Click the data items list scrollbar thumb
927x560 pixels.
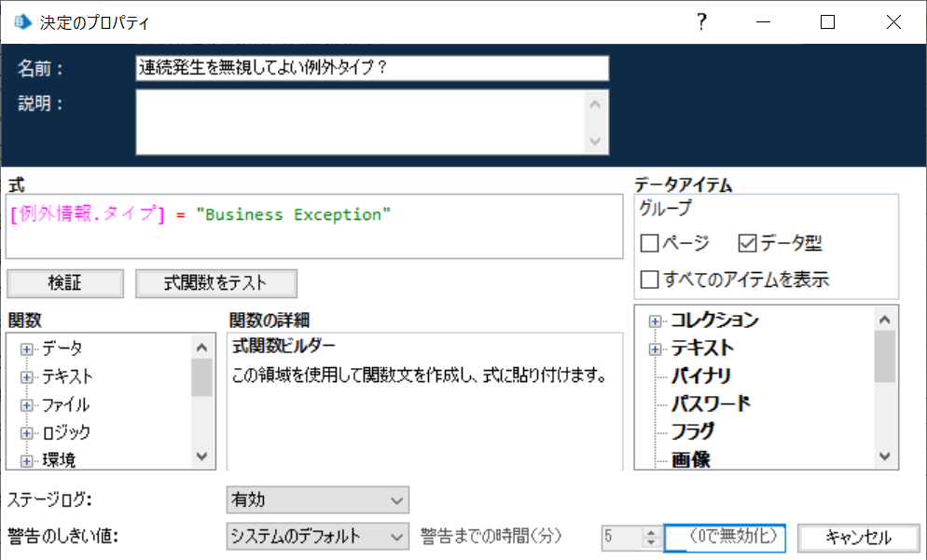[x=884, y=356]
